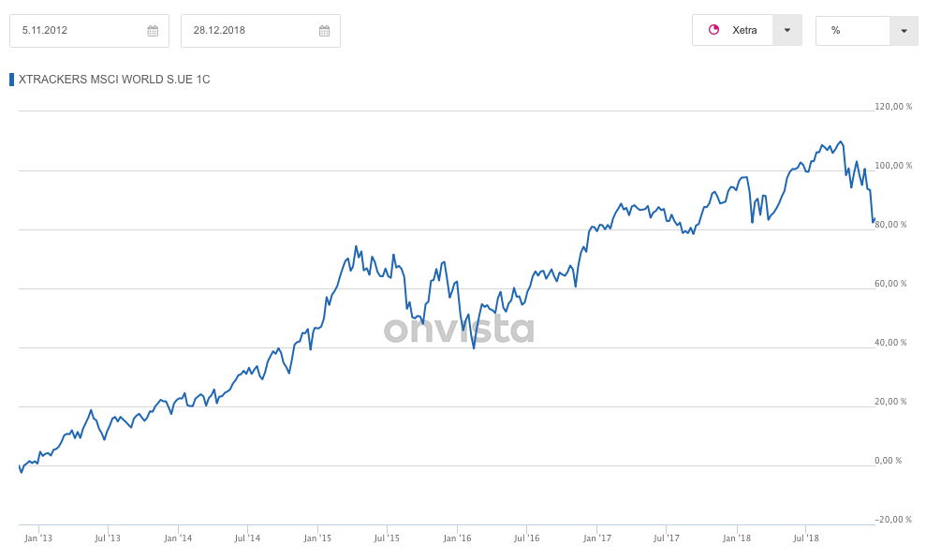The width and height of the screenshot is (926, 560).
Task: Select the Xetra exchange label
Action: [744, 30]
